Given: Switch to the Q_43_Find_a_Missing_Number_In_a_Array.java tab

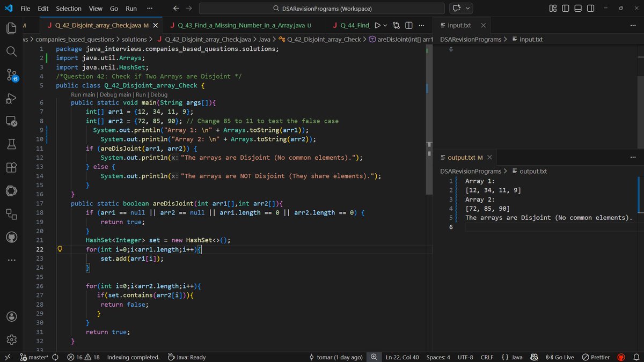Looking at the screenshot, I should [240, 25].
